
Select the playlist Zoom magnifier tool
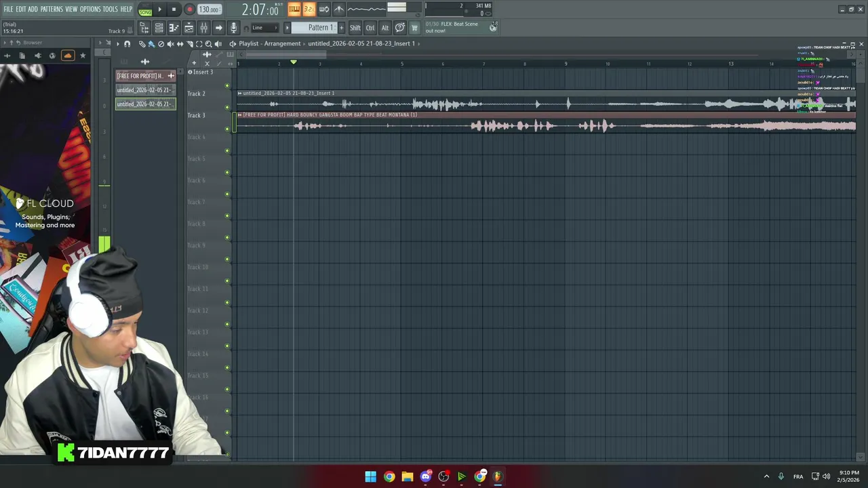click(x=208, y=43)
